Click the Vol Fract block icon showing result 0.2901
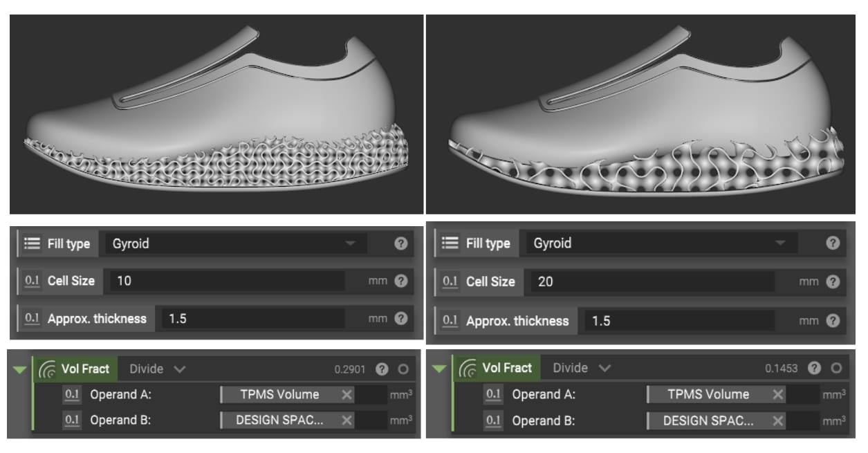The height and width of the screenshot is (453, 868). click(48, 369)
